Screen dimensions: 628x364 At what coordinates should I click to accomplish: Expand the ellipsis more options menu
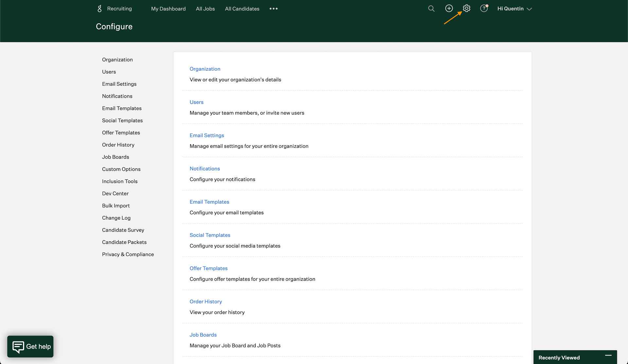coord(273,9)
